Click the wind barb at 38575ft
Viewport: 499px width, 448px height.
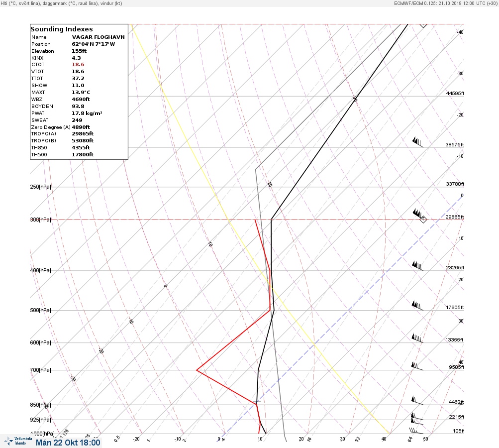(418, 142)
